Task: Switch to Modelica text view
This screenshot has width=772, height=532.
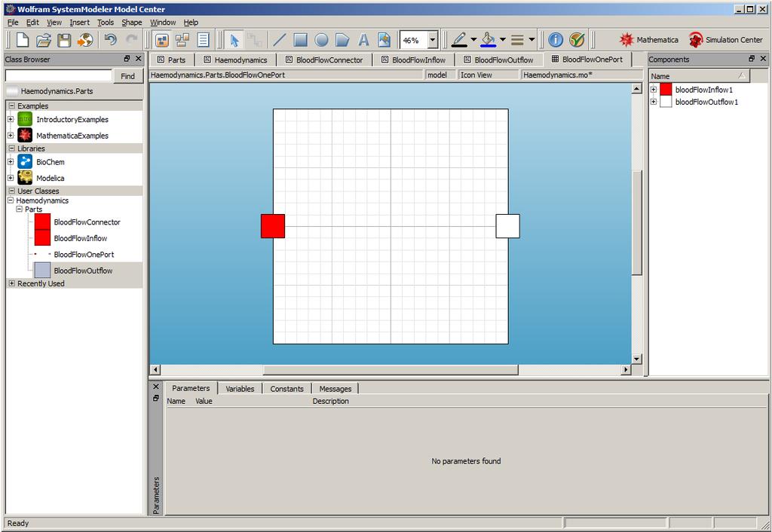Action: tap(204, 40)
